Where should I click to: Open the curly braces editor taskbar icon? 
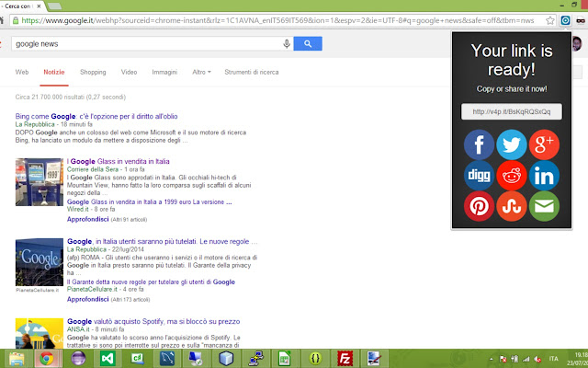point(315,359)
